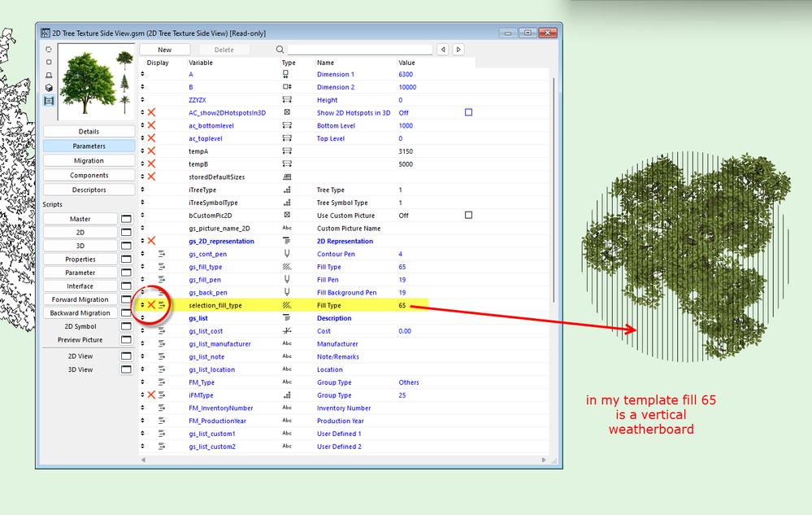Click reorder handle of gs_list_cost row

tap(142, 330)
